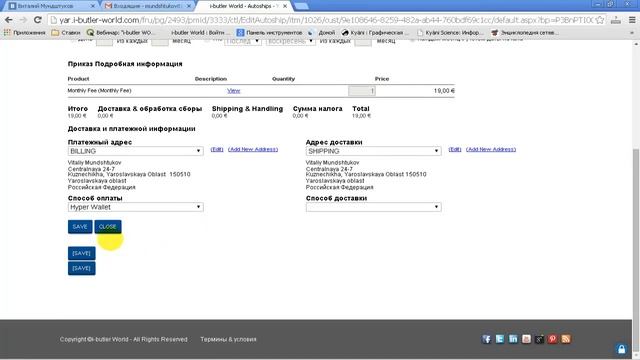Open the LinkedIn icon in the footer
This screenshot has width=640, height=360.
(x=513, y=339)
